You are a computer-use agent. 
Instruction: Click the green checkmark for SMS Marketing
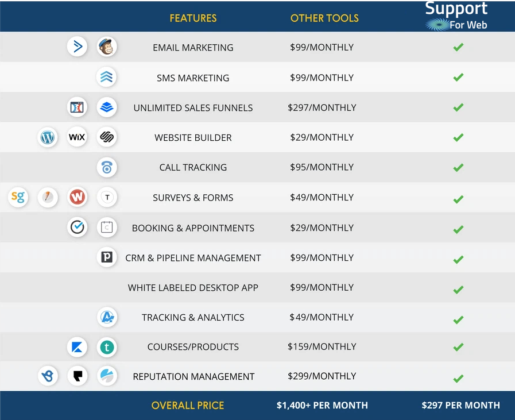[x=458, y=77]
